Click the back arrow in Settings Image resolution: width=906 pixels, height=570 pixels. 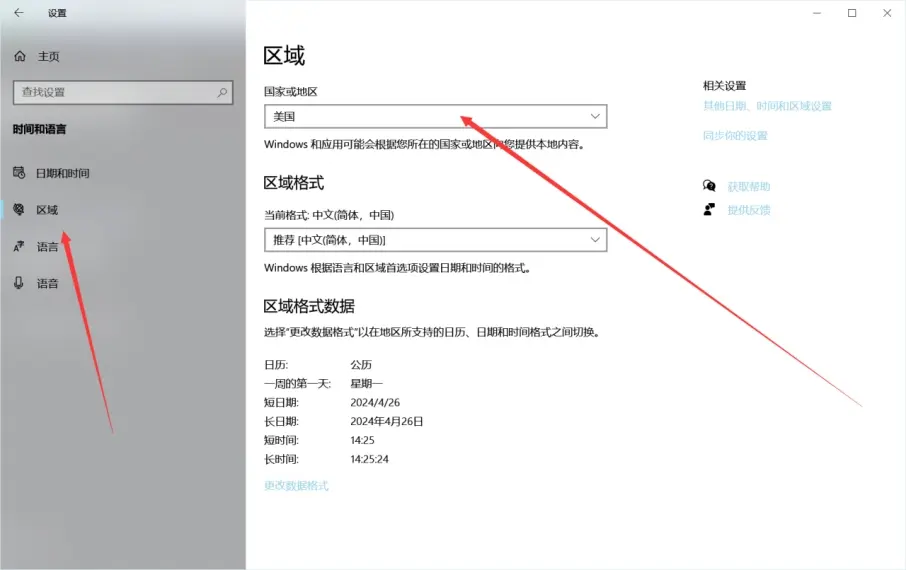[x=19, y=13]
